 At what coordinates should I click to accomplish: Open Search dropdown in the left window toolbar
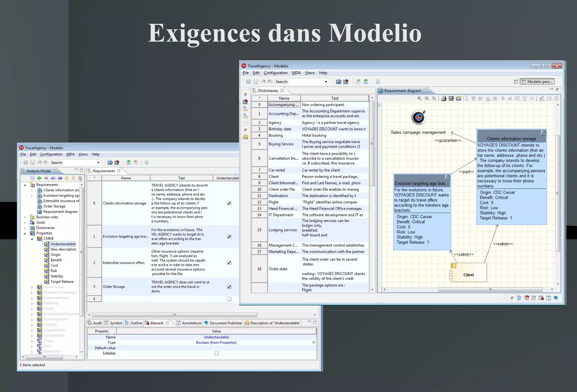(x=98, y=163)
